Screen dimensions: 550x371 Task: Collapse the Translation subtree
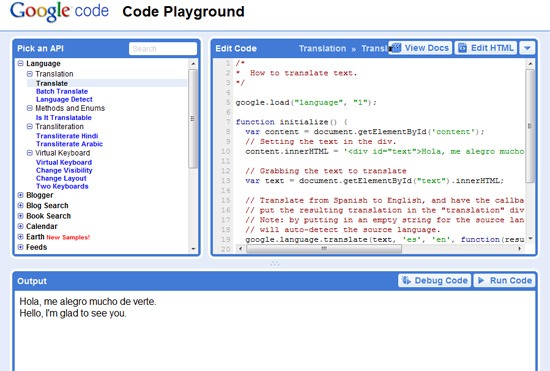click(30, 74)
